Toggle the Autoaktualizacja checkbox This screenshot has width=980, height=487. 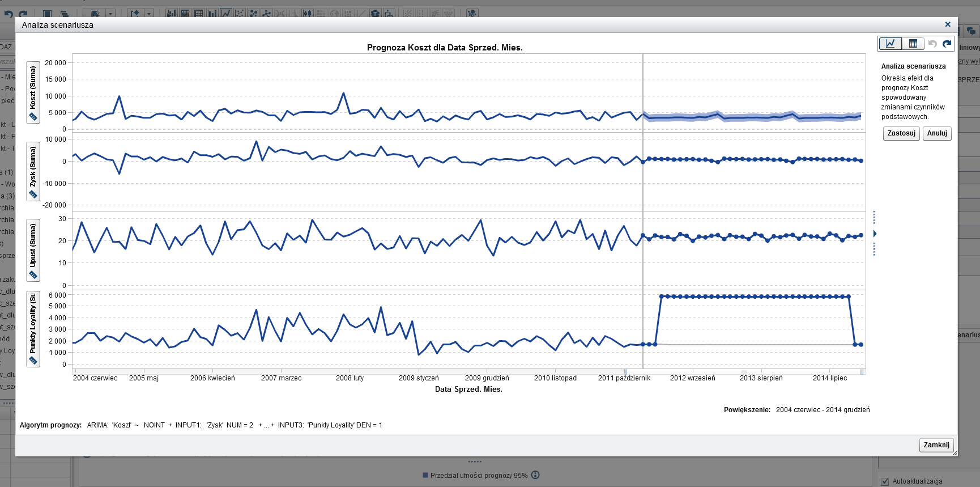(885, 481)
